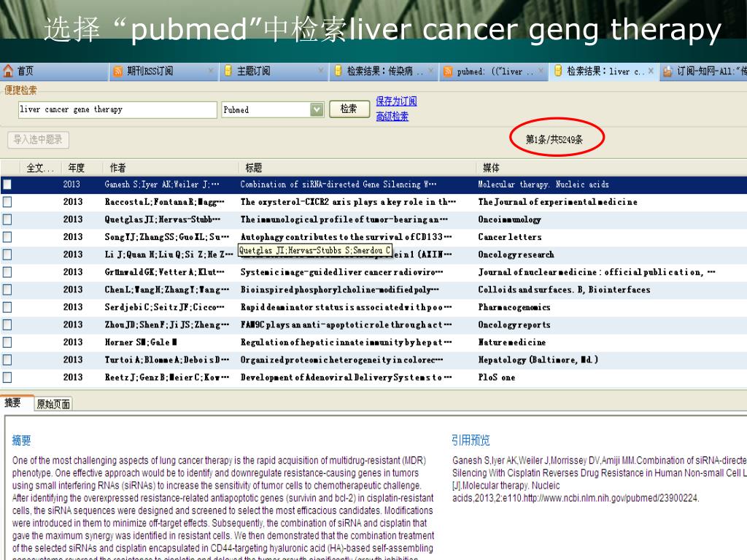Click the search query input field

117,109
